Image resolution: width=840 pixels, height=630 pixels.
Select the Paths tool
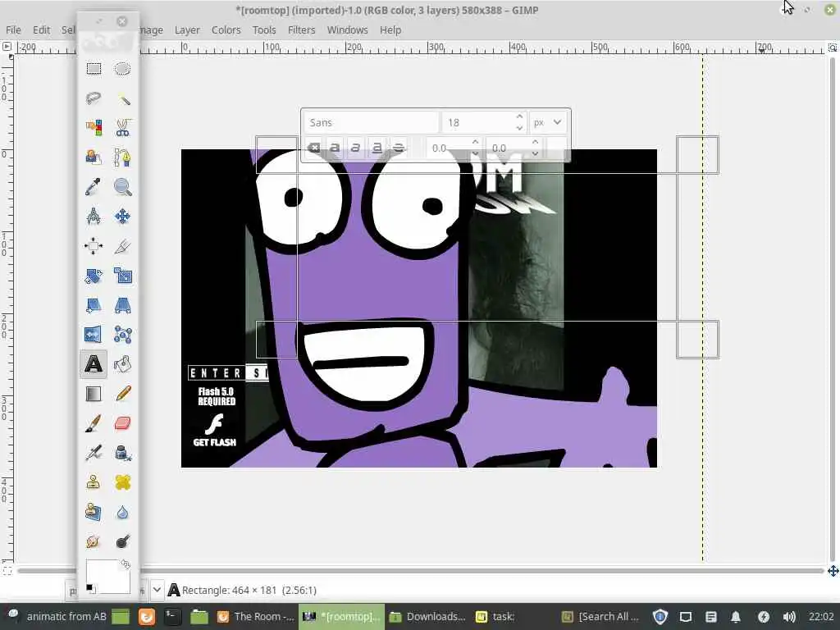point(123,157)
